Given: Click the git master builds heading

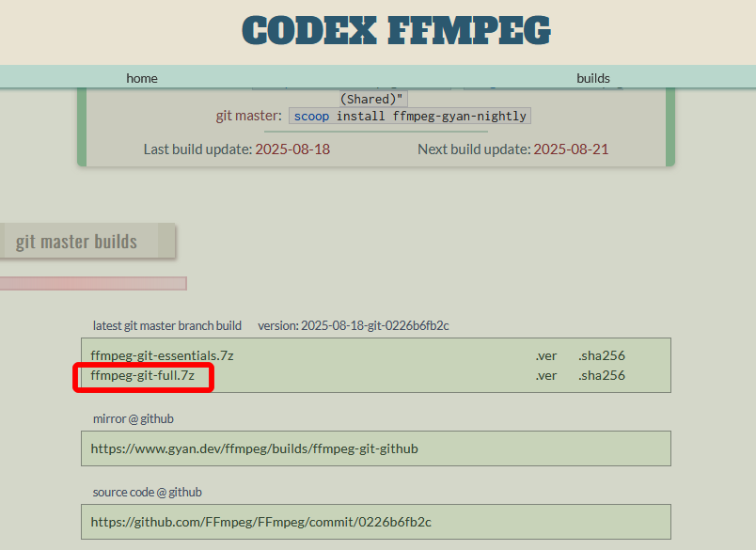Looking at the screenshot, I should [x=76, y=242].
